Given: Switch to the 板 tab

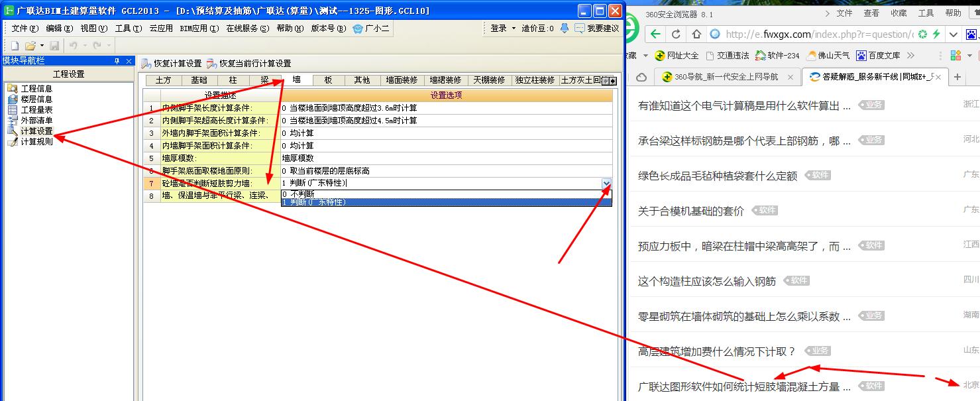Looking at the screenshot, I should (328, 80).
